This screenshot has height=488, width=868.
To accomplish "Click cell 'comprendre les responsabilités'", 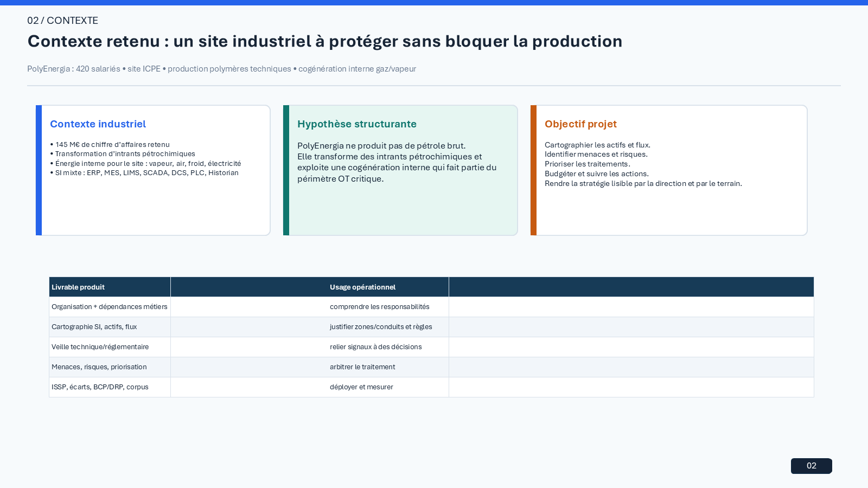I will click(380, 307).
